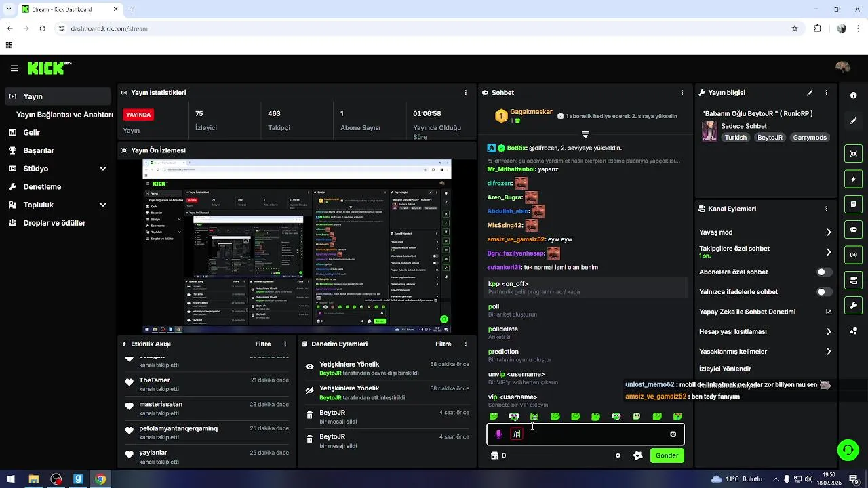
Task: Toggle the channel actions panel icon in sidebar
Action: coord(854,280)
